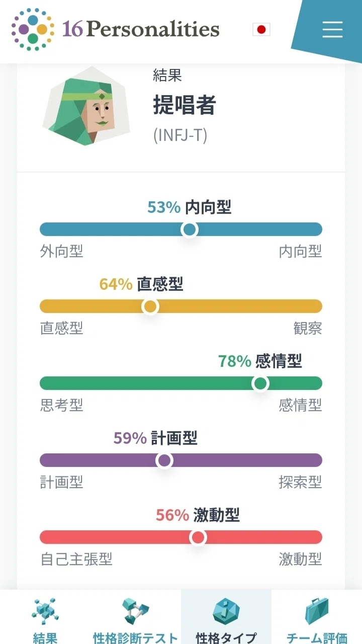Image resolution: width=362 pixels, height=644 pixels.
Task: Click the 53% 内向型 label
Action: 190,207
